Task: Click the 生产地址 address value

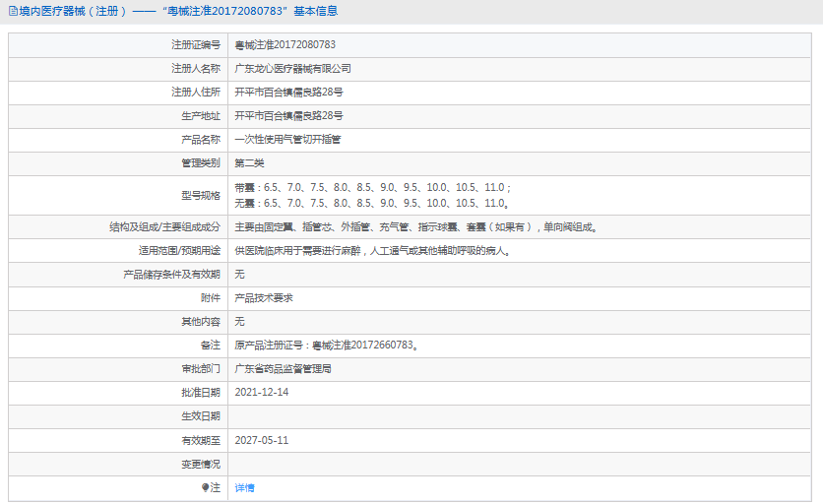Action: [x=288, y=116]
